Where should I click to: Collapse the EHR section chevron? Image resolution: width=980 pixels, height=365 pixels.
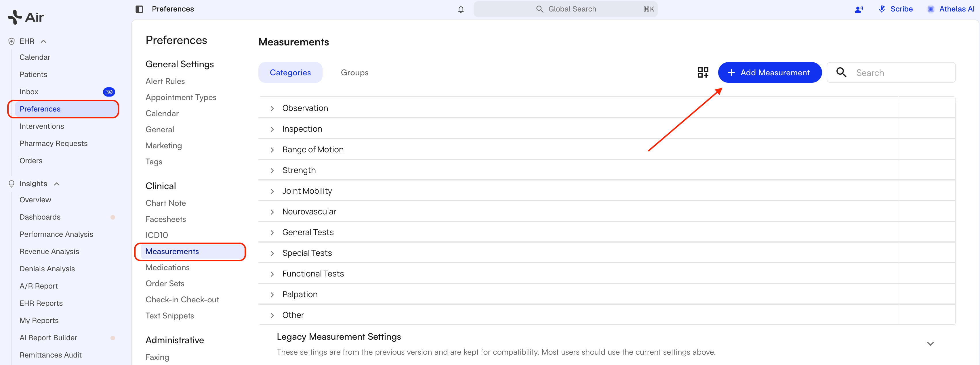[x=43, y=41]
